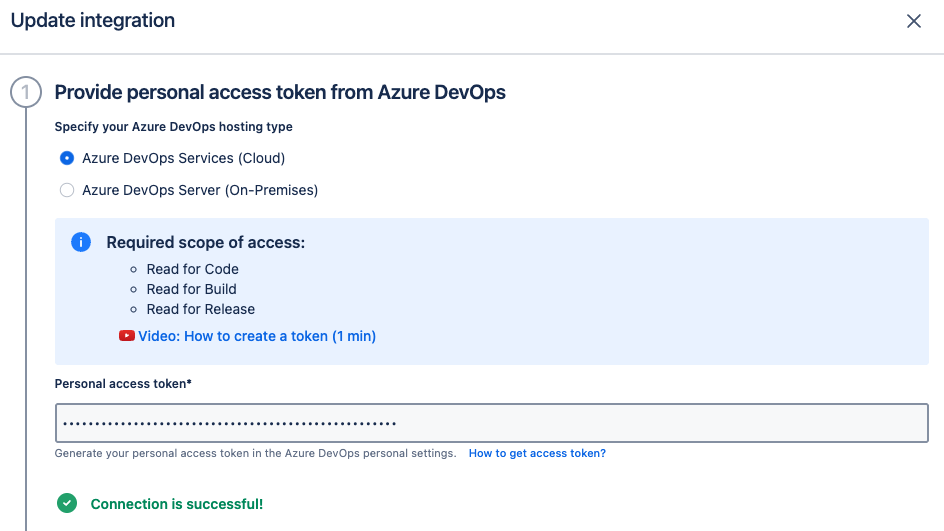
Task: Focus the Personal access token field
Action: [491, 423]
